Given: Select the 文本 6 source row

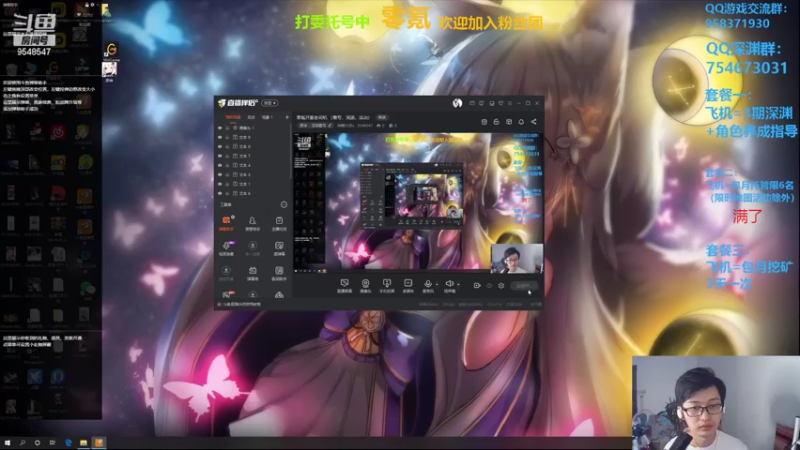Looking at the screenshot, I should coord(253,193).
